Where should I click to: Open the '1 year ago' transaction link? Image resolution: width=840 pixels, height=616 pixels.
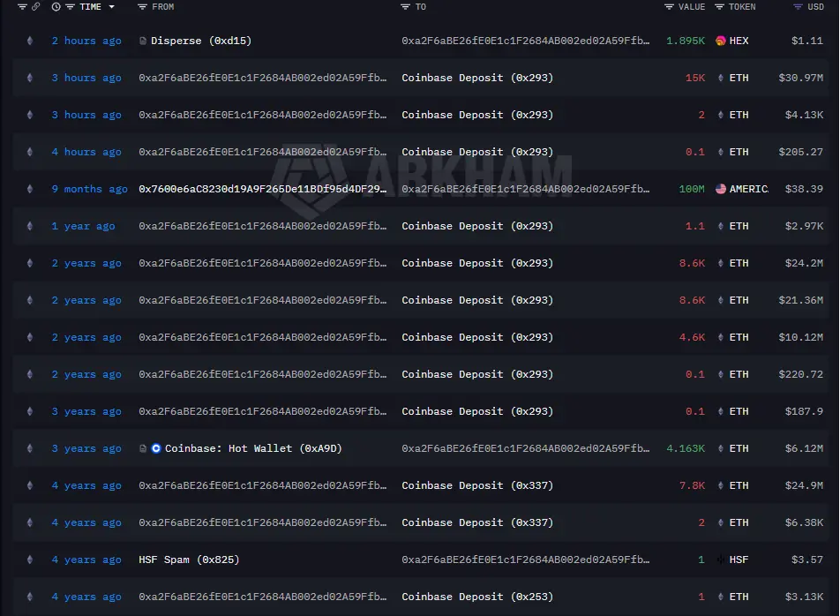[83, 226]
